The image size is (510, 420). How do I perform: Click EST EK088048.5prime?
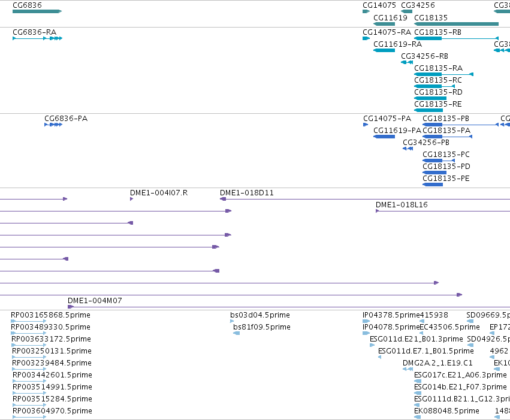coord(418,417)
